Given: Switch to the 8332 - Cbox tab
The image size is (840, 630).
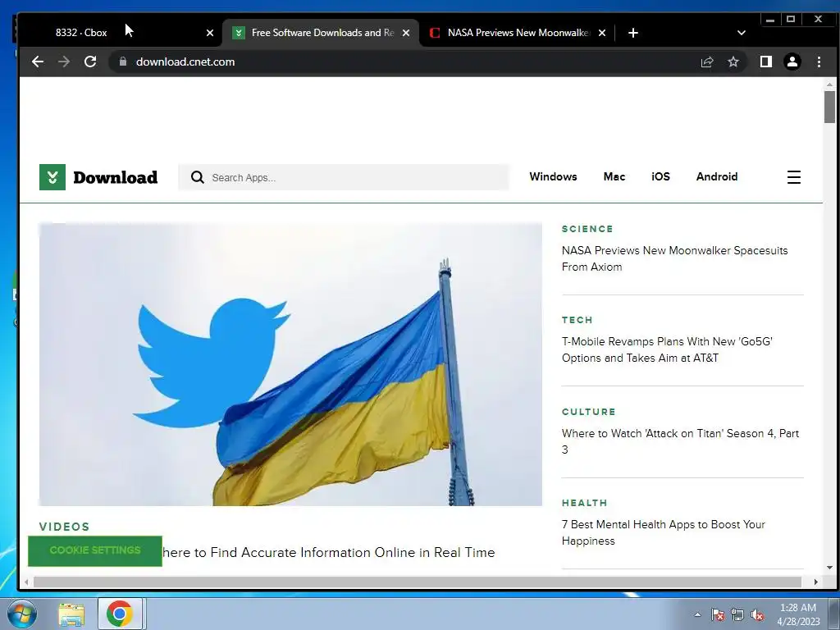Looking at the screenshot, I should [121, 33].
